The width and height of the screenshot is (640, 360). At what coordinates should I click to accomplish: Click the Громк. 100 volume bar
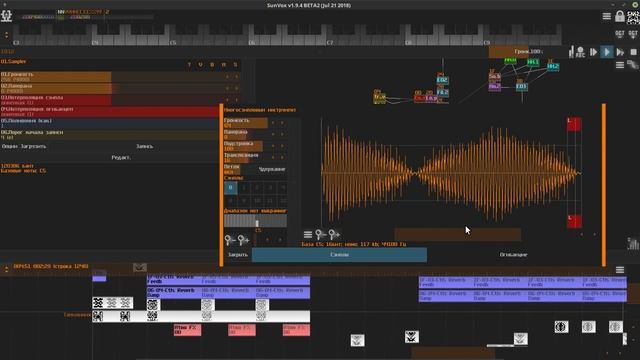coord(528,51)
